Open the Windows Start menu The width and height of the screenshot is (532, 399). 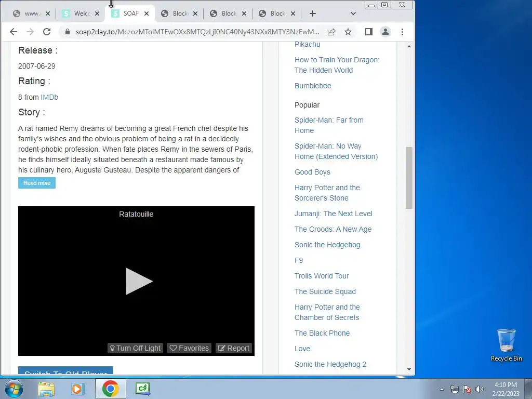14,389
